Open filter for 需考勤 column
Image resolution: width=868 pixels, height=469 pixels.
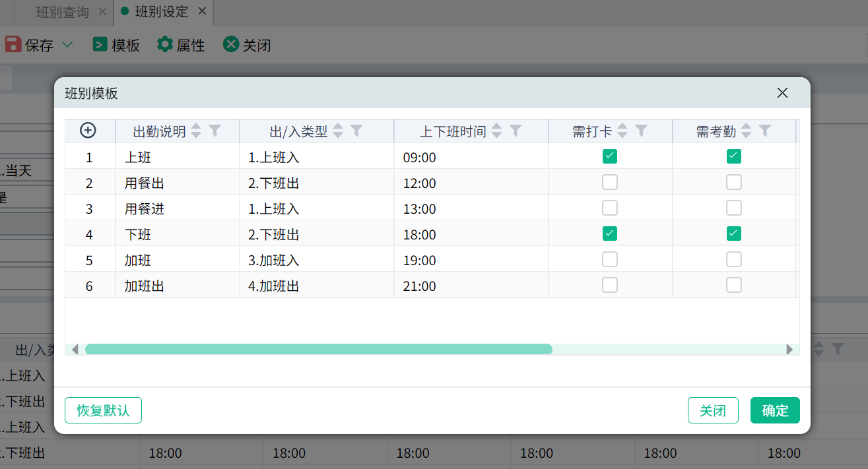pyautogui.click(x=765, y=131)
